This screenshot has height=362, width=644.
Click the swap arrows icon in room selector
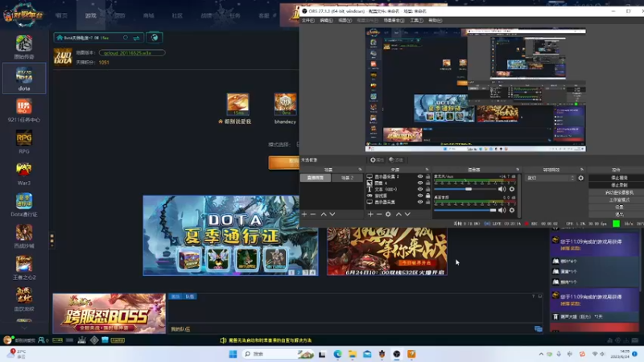point(136,38)
